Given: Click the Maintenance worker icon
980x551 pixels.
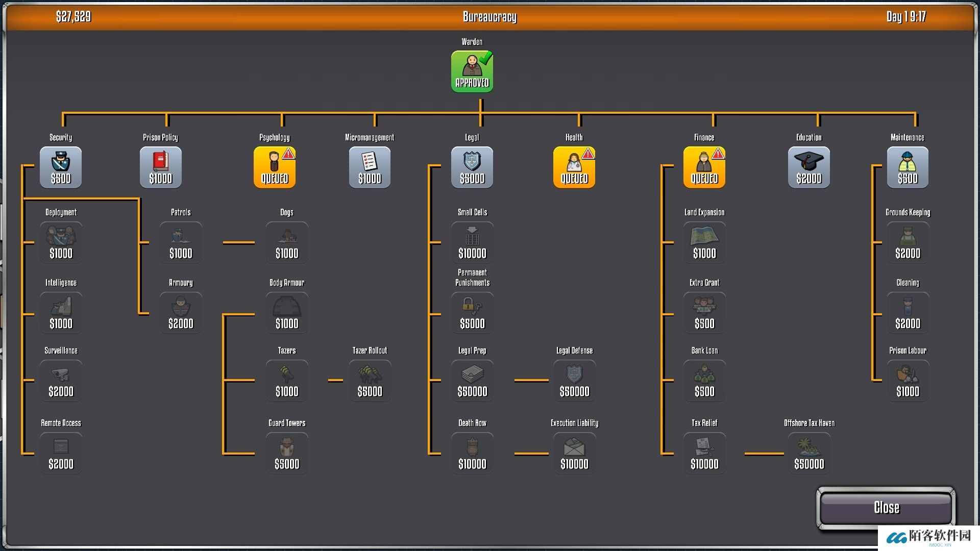Looking at the screenshot, I should coord(908,167).
